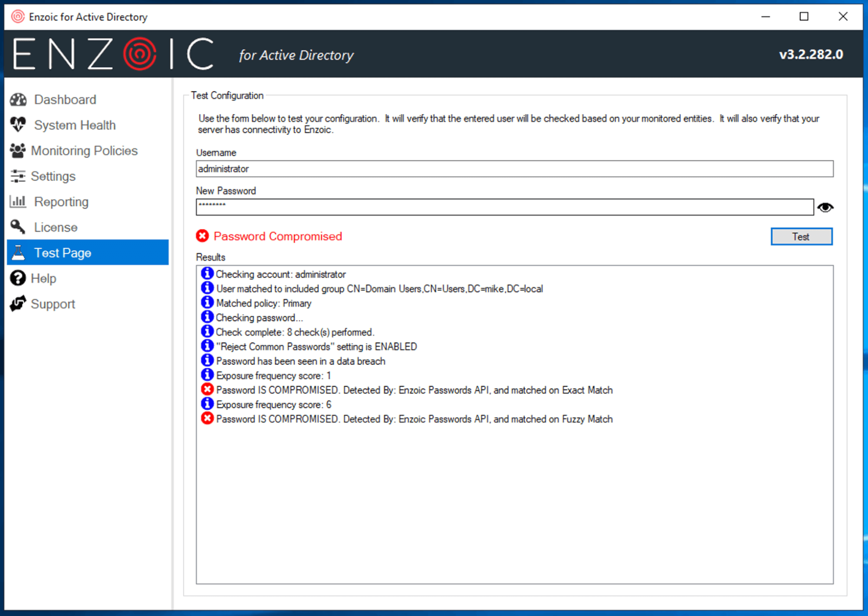This screenshot has width=868, height=616.
Task: Click the Help question mark icon
Action: click(18, 278)
